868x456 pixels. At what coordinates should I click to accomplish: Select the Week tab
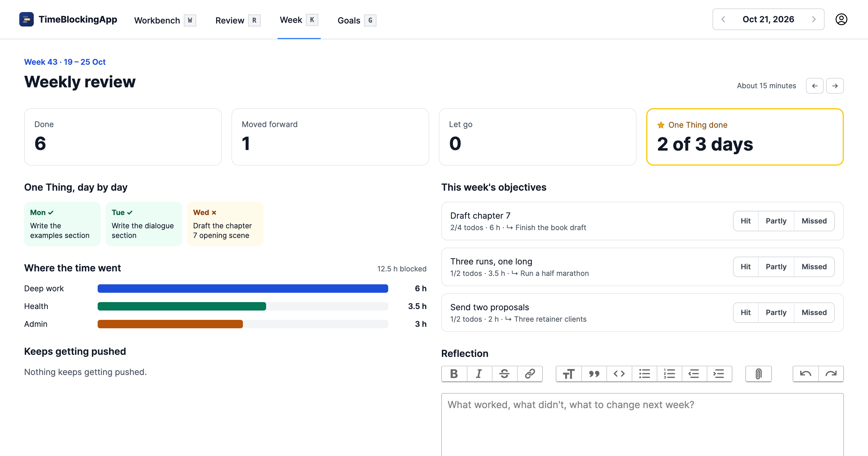[x=299, y=20]
